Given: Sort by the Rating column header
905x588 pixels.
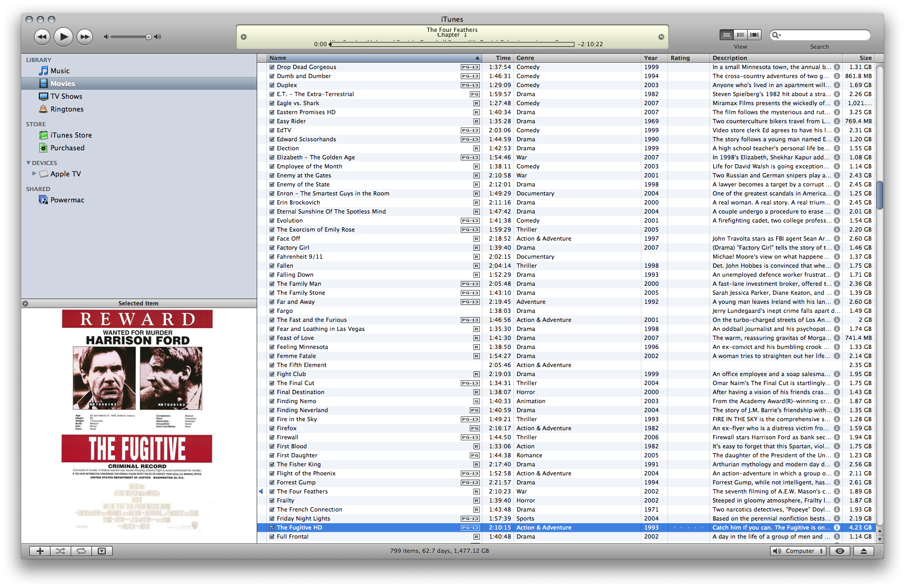Looking at the screenshot, I should point(689,58).
